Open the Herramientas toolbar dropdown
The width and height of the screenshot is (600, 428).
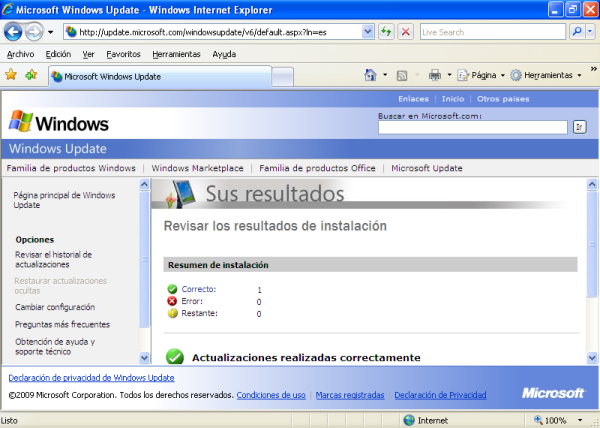pos(545,75)
